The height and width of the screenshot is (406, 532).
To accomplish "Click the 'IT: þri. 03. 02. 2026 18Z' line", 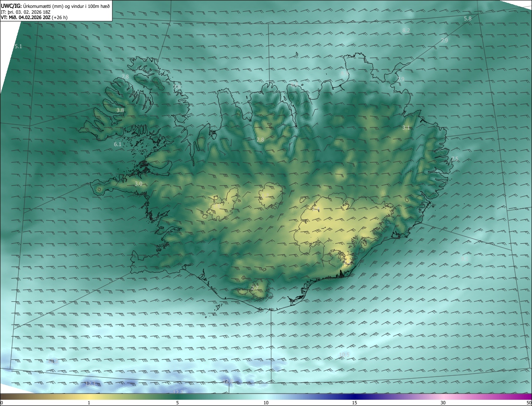I will [26, 12].
